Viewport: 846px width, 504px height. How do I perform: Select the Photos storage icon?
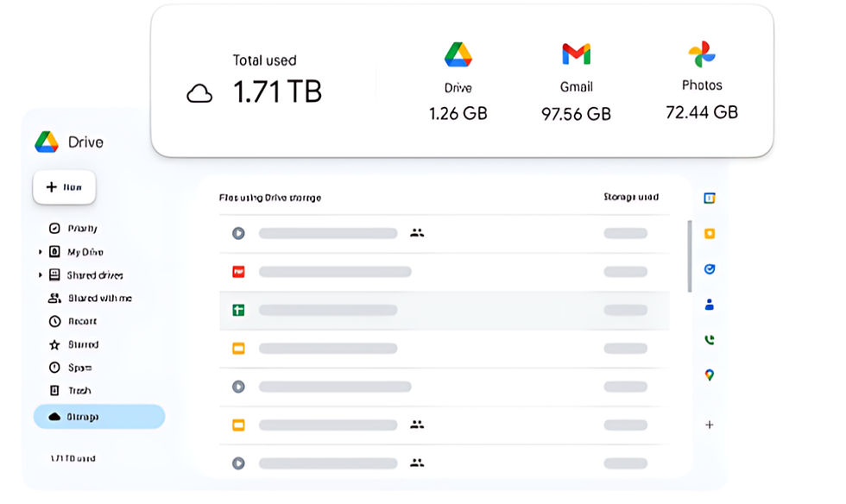pyautogui.click(x=701, y=54)
